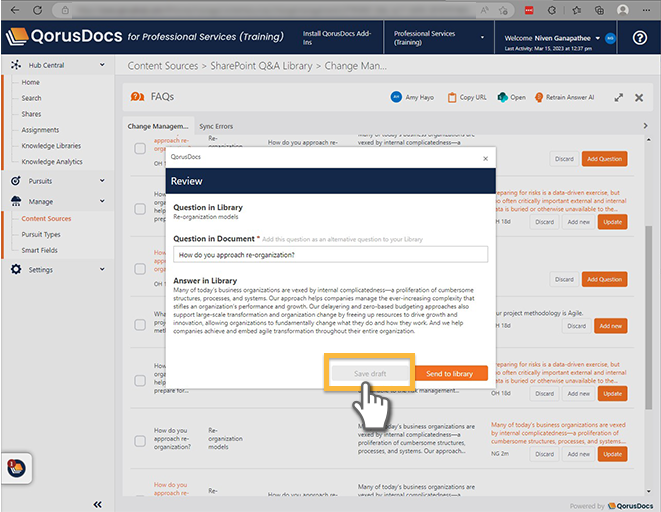
Task: Expand the Hub Central section chevron
Action: click(x=102, y=64)
